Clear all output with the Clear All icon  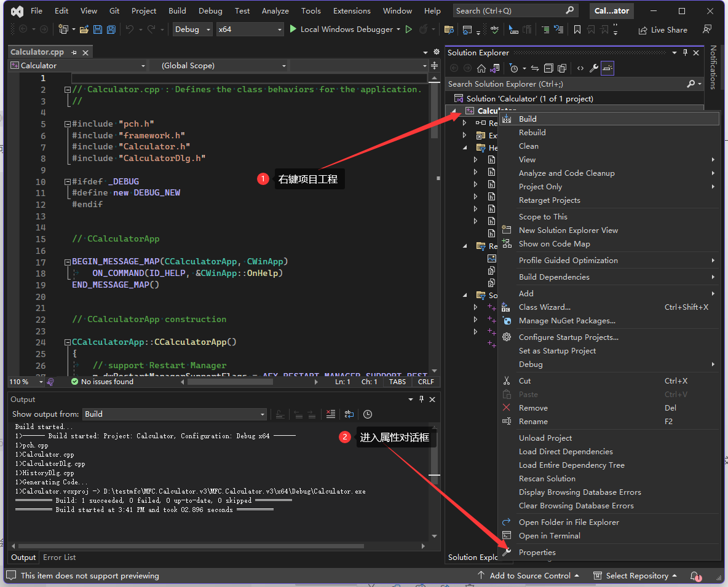coord(331,414)
